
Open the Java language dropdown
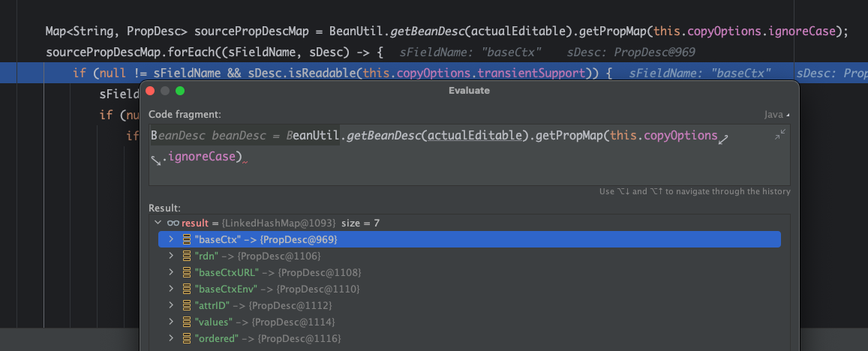[x=776, y=115]
